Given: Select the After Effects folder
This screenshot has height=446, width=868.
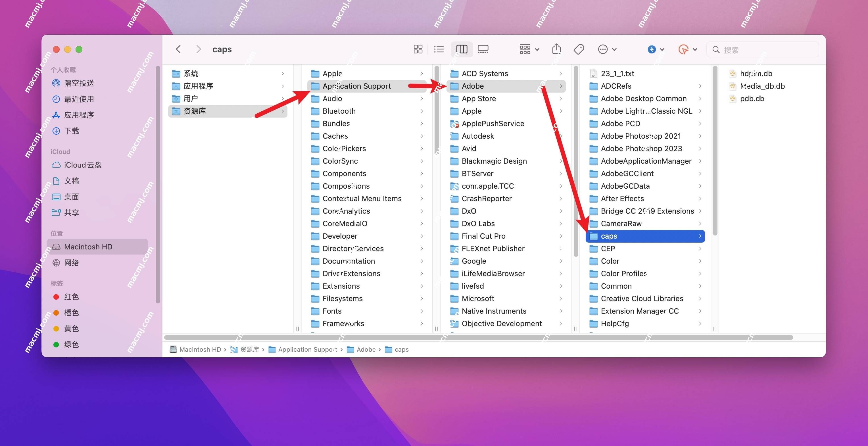Looking at the screenshot, I should [645, 198].
